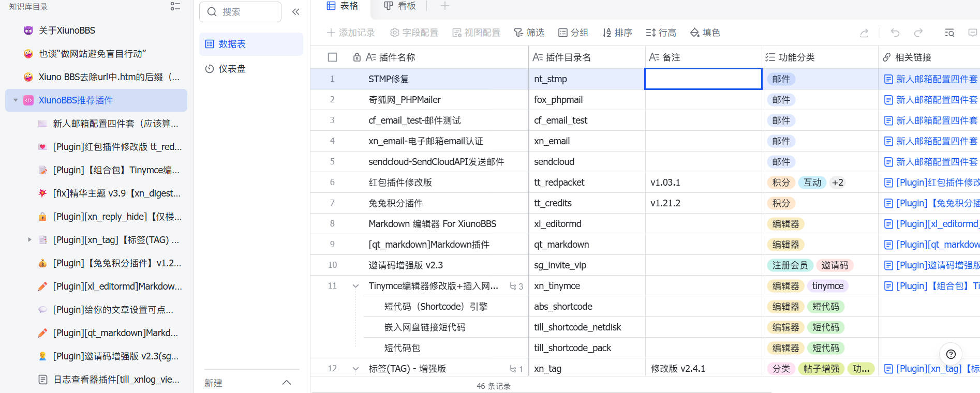Image resolution: width=980 pixels, height=393 pixels.
Task: Collapse the sidebar with double-chevron icon
Action: tap(296, 12)
